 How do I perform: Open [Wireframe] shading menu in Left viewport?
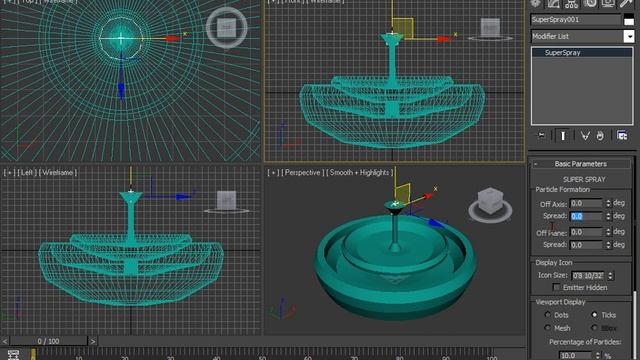tap(58, 173)
